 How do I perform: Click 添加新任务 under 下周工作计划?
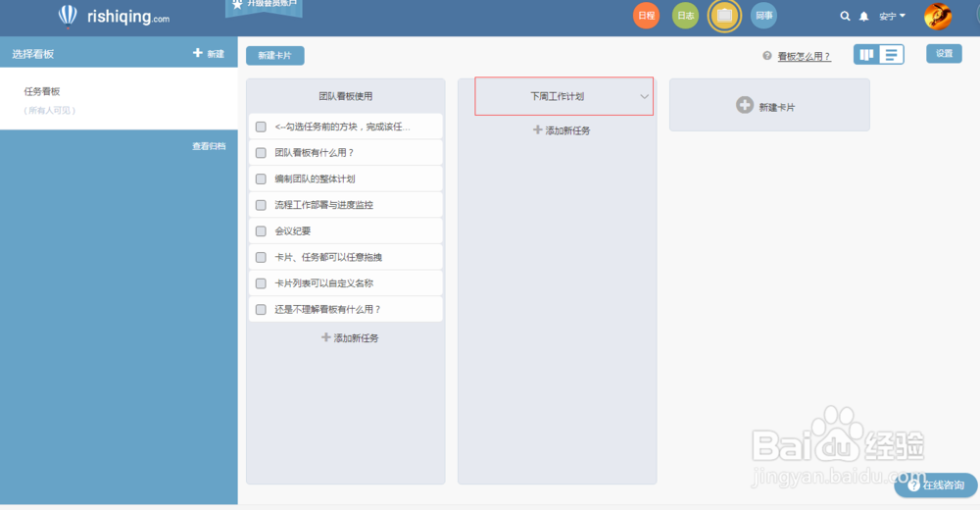(562, 130)
